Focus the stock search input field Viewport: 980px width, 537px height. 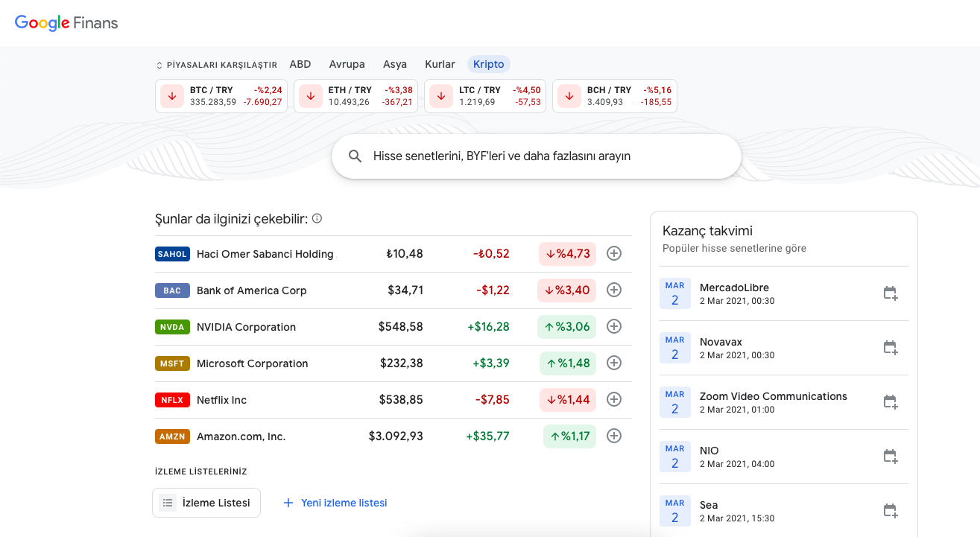(x=537, y=156)
